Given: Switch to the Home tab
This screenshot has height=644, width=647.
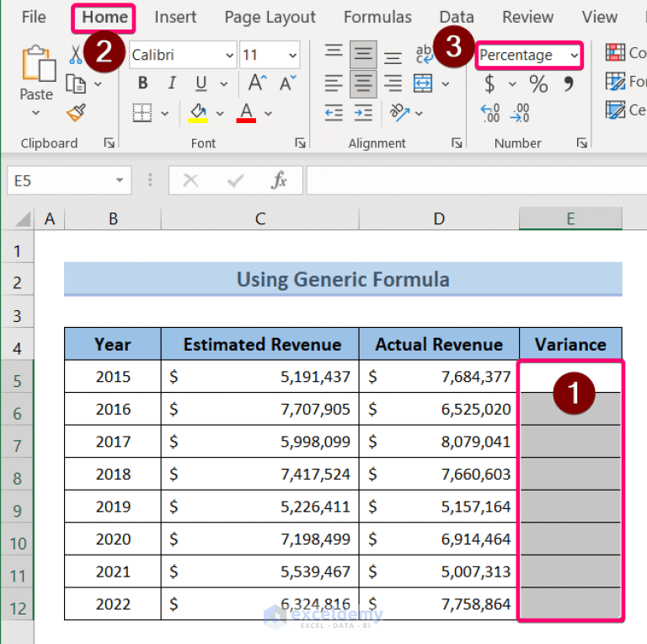Looking at the screenshot, I should 104,18.
